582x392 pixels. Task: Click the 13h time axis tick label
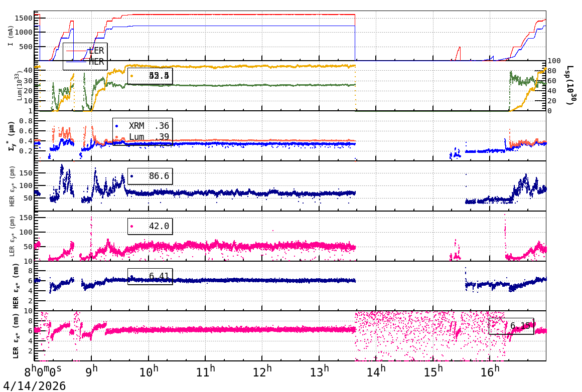point(319,371)
